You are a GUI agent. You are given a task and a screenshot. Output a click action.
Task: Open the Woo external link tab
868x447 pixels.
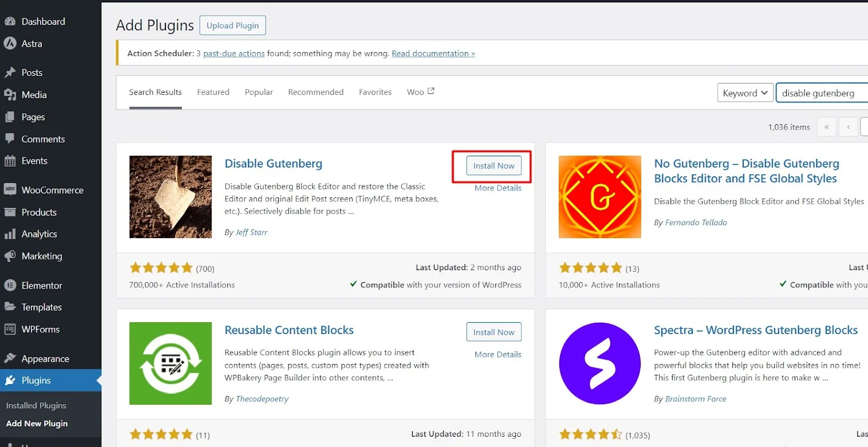point(420,92)
